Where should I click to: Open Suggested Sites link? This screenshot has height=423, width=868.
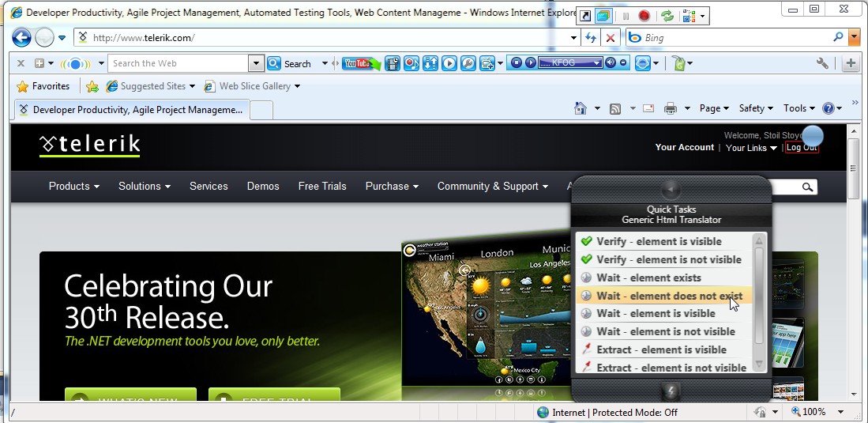point(151,86)
